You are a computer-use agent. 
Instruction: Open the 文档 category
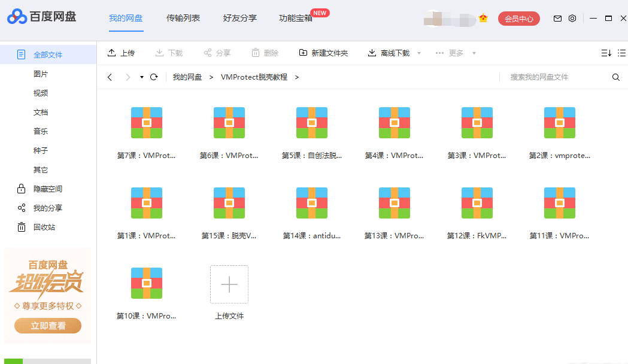coord(41,112)
